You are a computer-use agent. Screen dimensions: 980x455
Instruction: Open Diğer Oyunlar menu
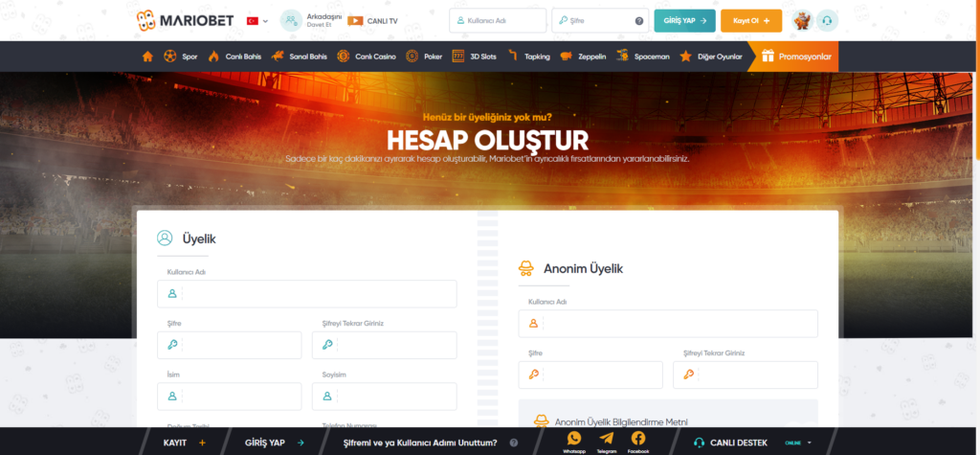(x=711, y=57)
